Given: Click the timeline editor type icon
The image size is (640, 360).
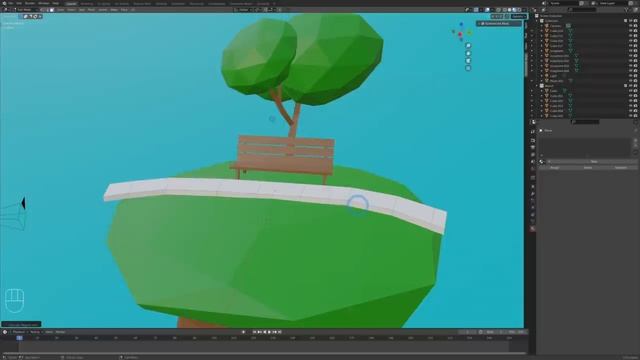Looking at the screenshot, I should (5, 332).
